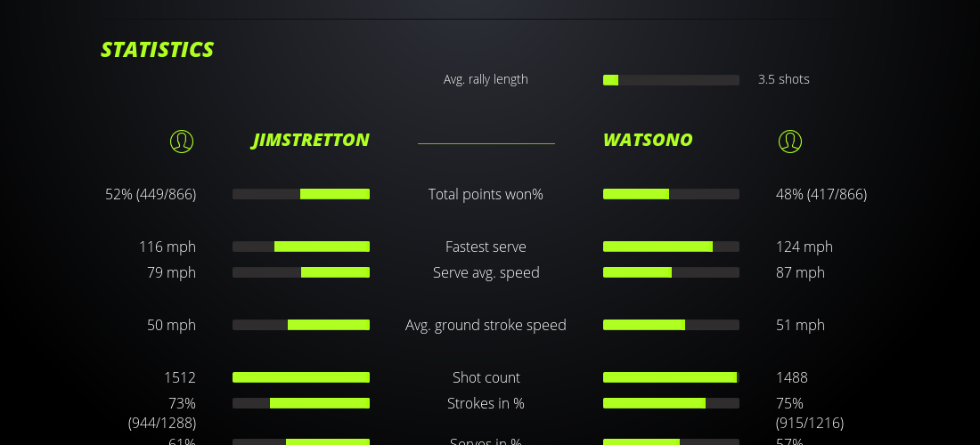The width and height of the screenshot is (980, 445).
Task: Click Watsono's Fastest serve bar
Action: point(671,247)
